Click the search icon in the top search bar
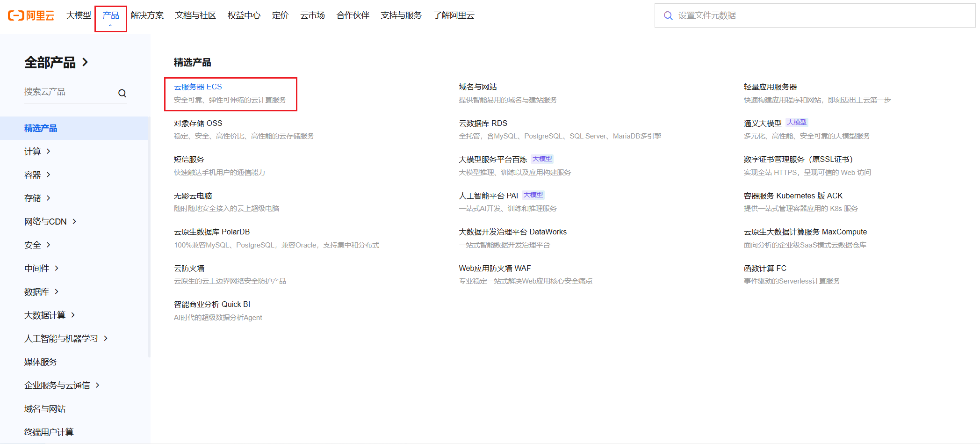Screen dimensions: 980x444 coord(668,15)
